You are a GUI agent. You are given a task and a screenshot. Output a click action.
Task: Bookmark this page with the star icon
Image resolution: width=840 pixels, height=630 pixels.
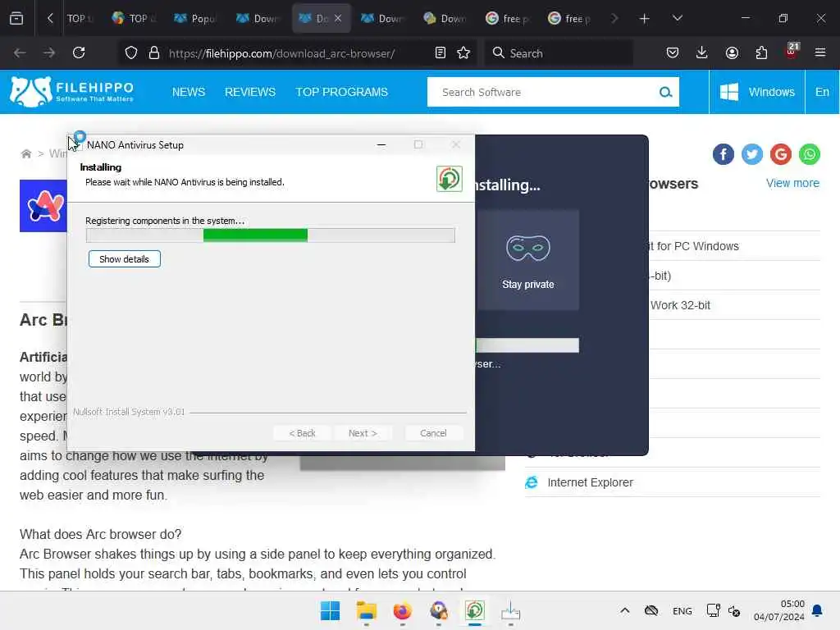(x=463, y=52)
